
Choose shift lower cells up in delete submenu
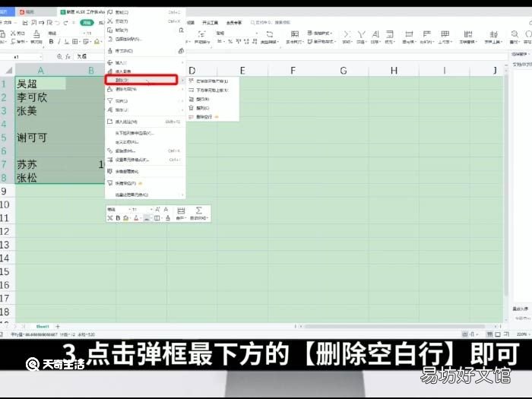click(x=212, y=90)
